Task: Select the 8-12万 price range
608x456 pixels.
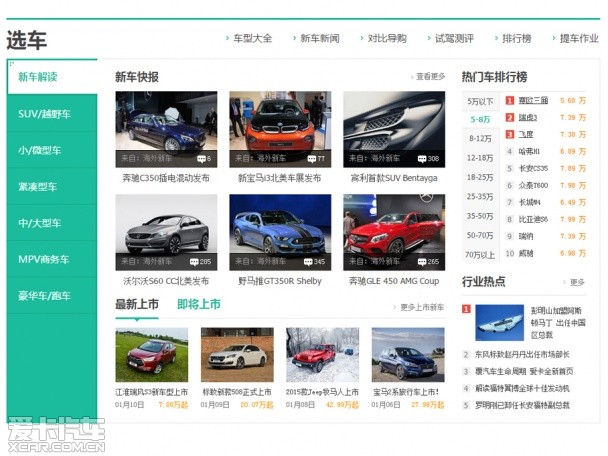Action: click(480, 138)
